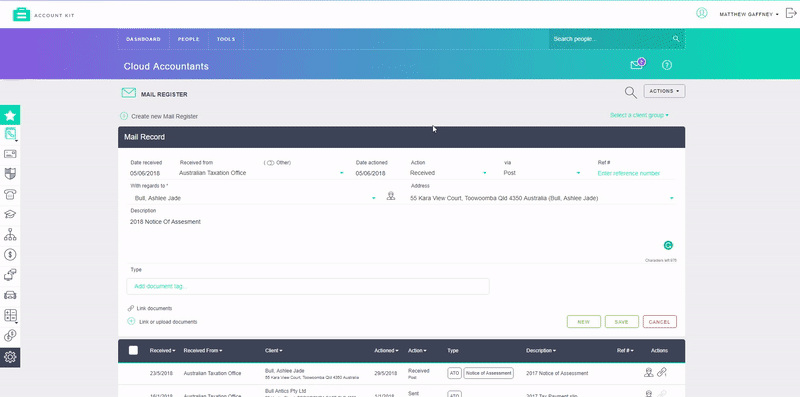Viewport: 800px width, 397px height.
Task: Click Create new Mail Register link
Action: [x=164, y=116]
